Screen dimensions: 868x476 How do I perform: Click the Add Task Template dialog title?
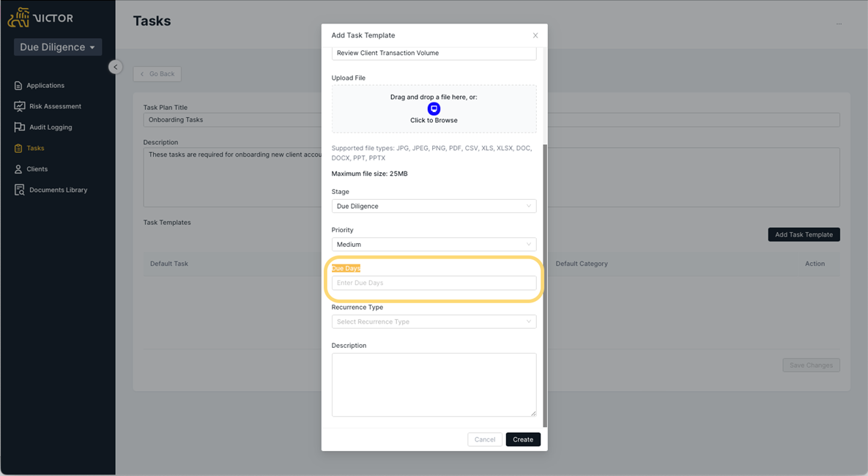click(363, 35)
